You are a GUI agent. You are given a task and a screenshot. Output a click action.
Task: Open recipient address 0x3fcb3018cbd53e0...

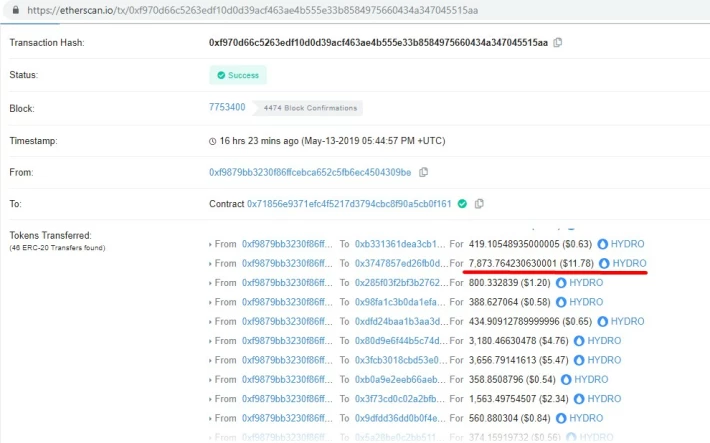[400, 360]
